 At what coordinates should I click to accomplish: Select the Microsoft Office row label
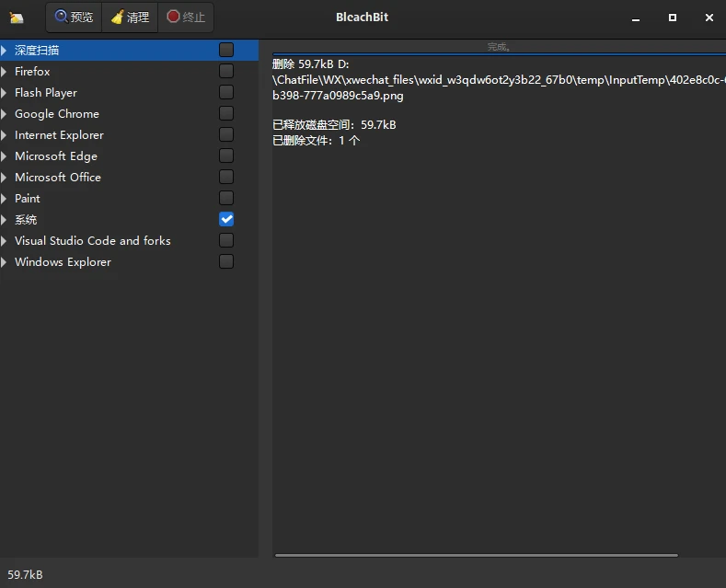58,178
